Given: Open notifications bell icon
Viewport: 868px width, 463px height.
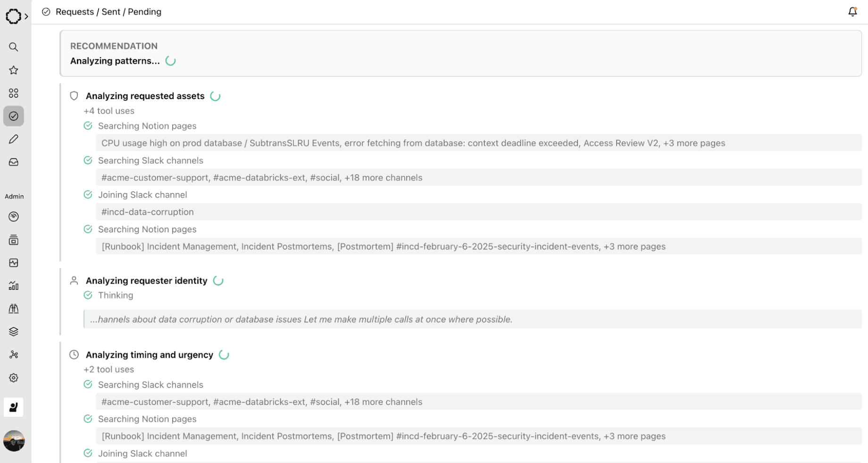Looking at the screenshot, I should pyautogui.click(x=852, y=12).
